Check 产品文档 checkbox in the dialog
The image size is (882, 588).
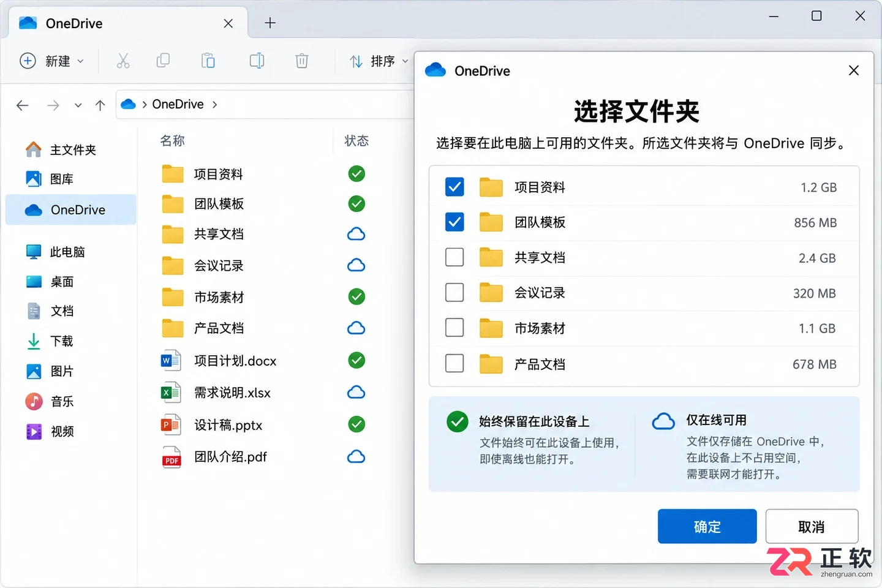(x=454, y=363)
